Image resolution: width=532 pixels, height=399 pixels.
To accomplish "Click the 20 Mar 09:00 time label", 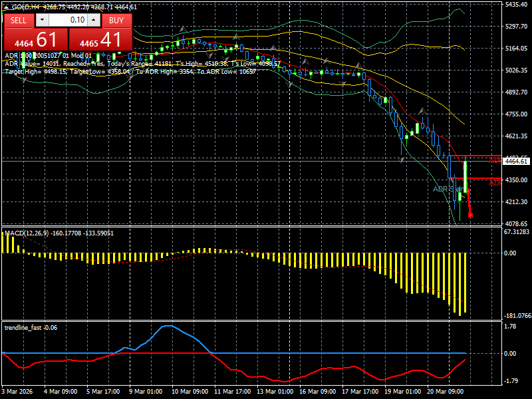I will pos(446,391).
